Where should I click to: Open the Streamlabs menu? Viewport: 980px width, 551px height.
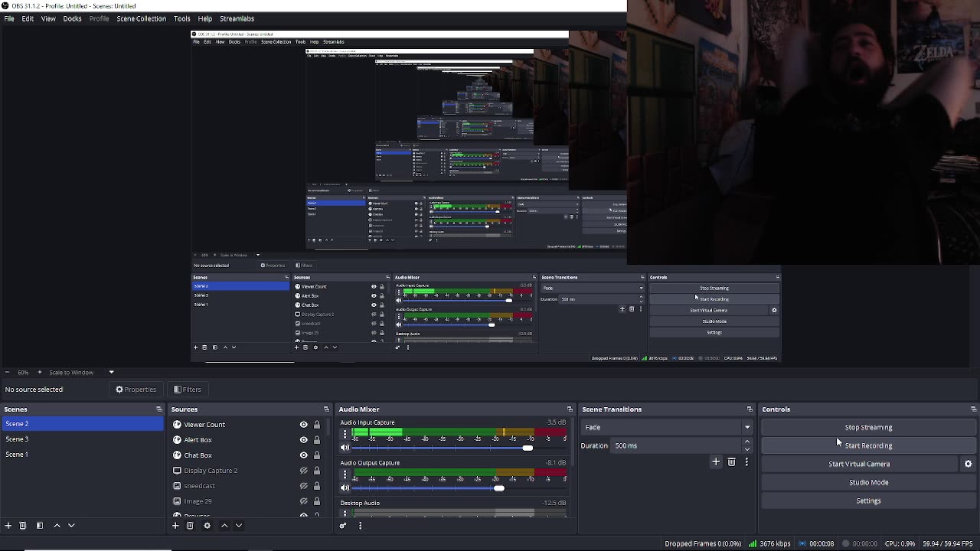tap(237, 18)
